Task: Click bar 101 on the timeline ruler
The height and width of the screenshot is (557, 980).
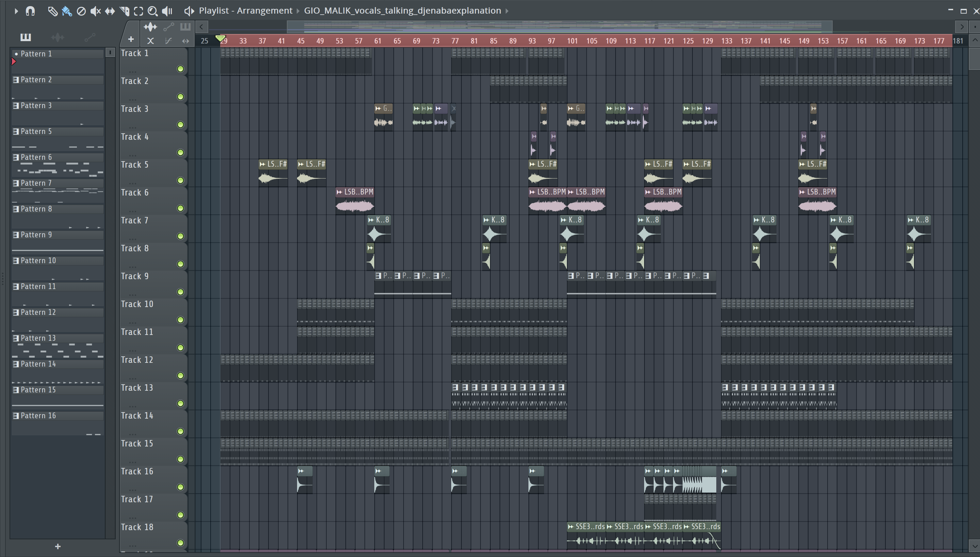Action: point(572,40)
